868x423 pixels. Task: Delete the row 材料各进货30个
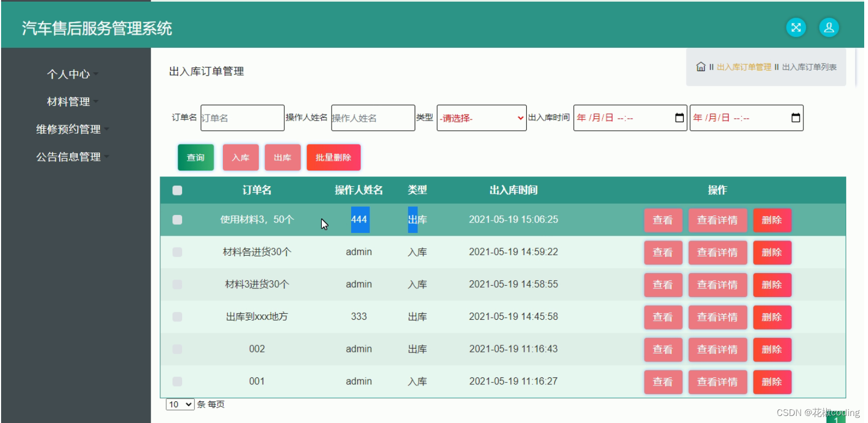tap(772, 252)
